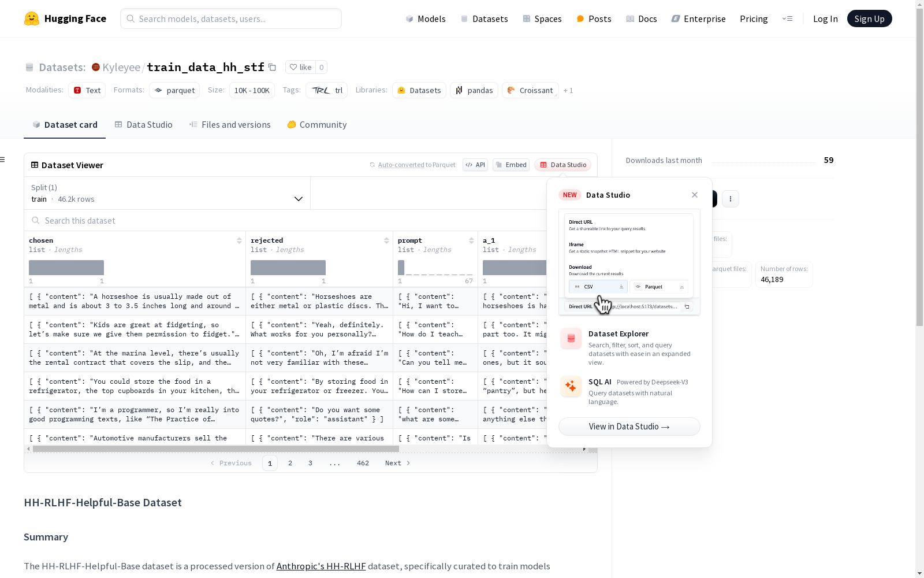Open the table of contents sidebar icon
The image size is (924, 578).
coord(3,160)
